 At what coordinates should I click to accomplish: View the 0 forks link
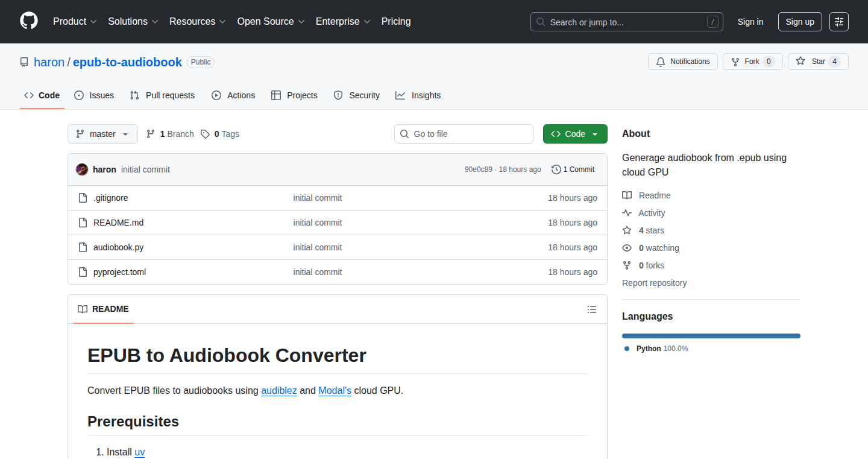tap(643, 265)
